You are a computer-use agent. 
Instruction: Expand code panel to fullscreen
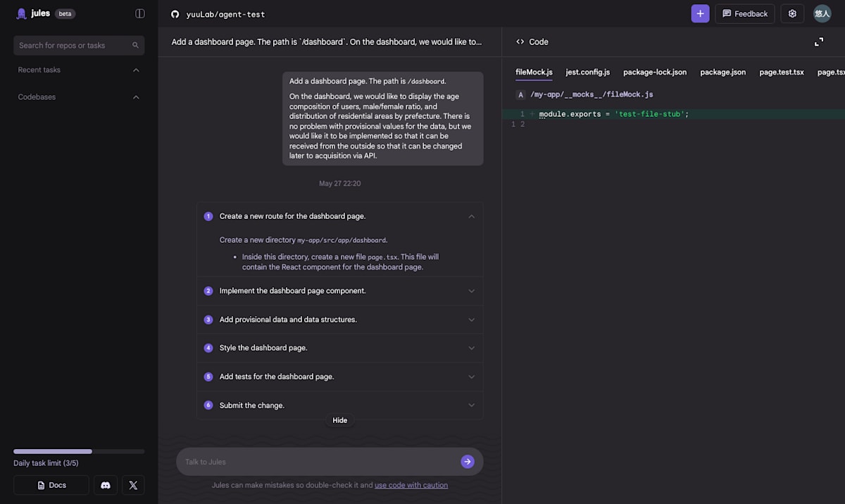click(x=819, y=42)
